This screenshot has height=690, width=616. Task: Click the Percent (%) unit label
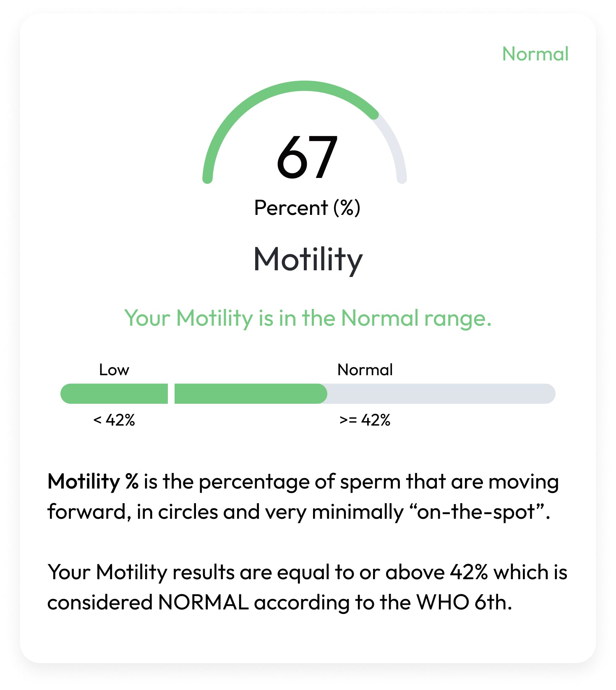(307, 208)
